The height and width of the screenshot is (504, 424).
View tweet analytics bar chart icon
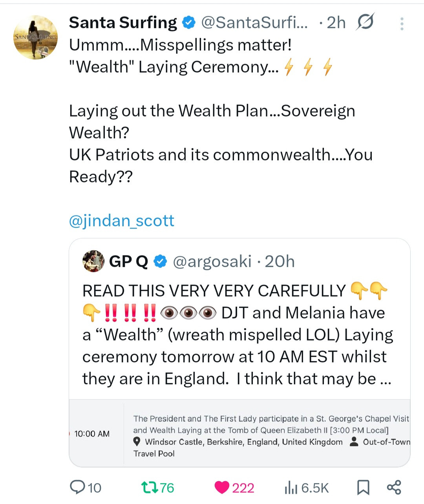(x=291, y=488)
